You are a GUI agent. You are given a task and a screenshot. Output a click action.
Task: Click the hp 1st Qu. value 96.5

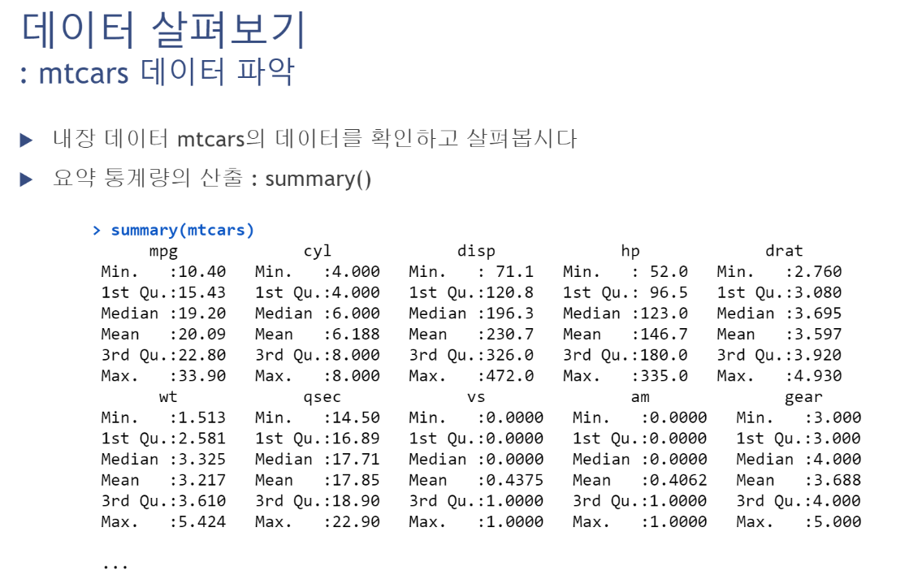669,292
